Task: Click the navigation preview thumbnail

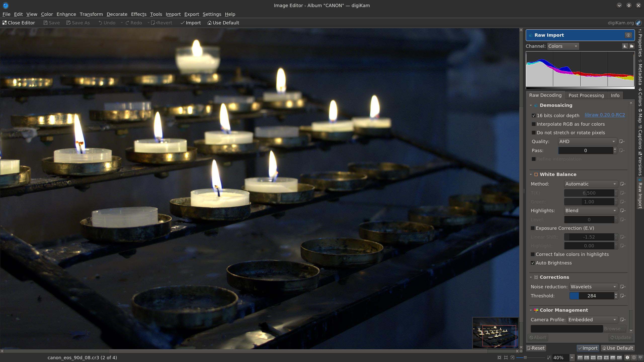Action: (495, 333)
